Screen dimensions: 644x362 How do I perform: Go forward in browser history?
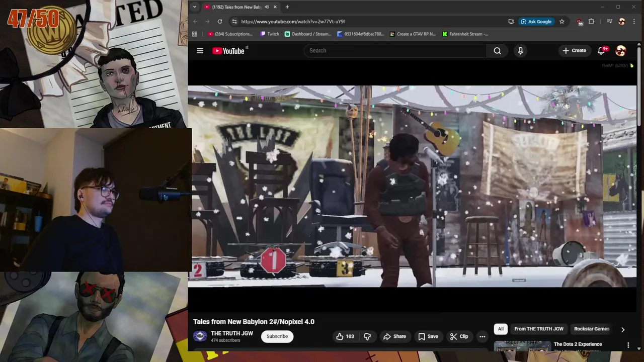207,22
